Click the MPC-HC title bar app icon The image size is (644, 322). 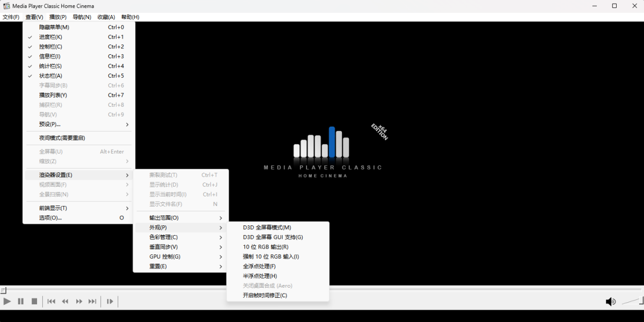[x=6, y=6]
